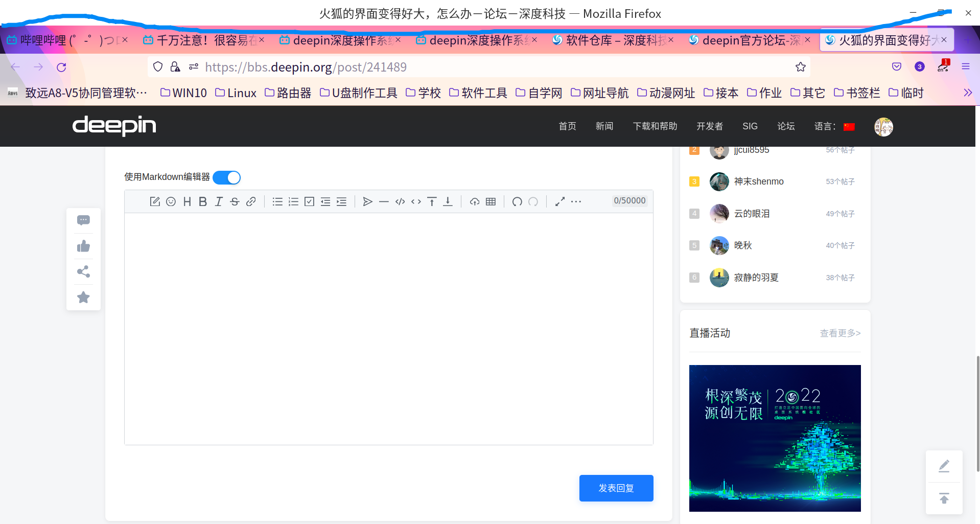
Task: Insert a hyperlink using the link icon
Action: (251, 201)
